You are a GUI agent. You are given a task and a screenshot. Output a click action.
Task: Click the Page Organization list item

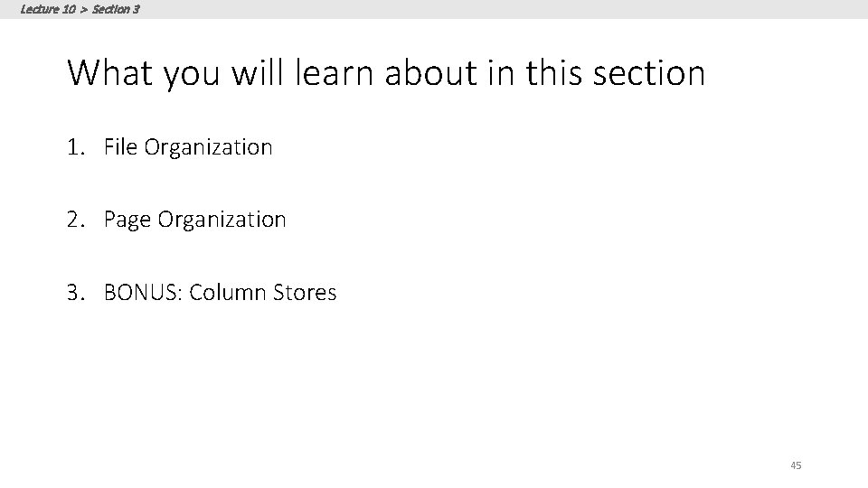click(x=194, y=220)
